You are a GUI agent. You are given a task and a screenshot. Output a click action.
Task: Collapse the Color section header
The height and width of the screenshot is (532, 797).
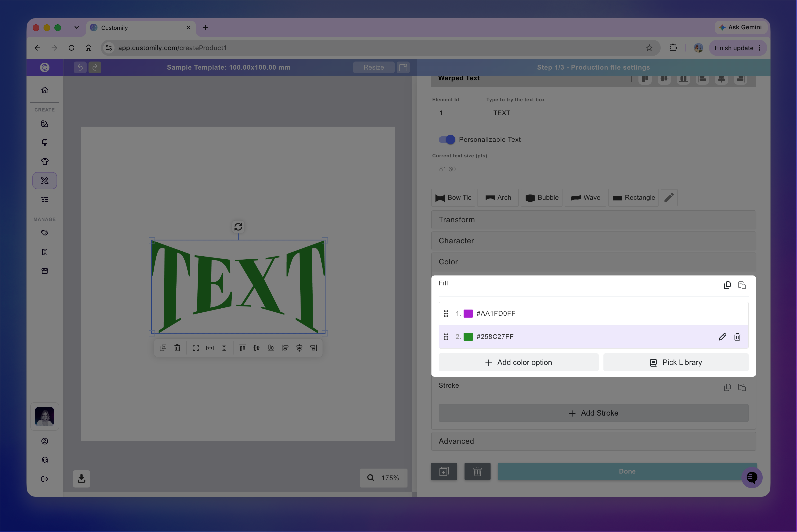593,262
